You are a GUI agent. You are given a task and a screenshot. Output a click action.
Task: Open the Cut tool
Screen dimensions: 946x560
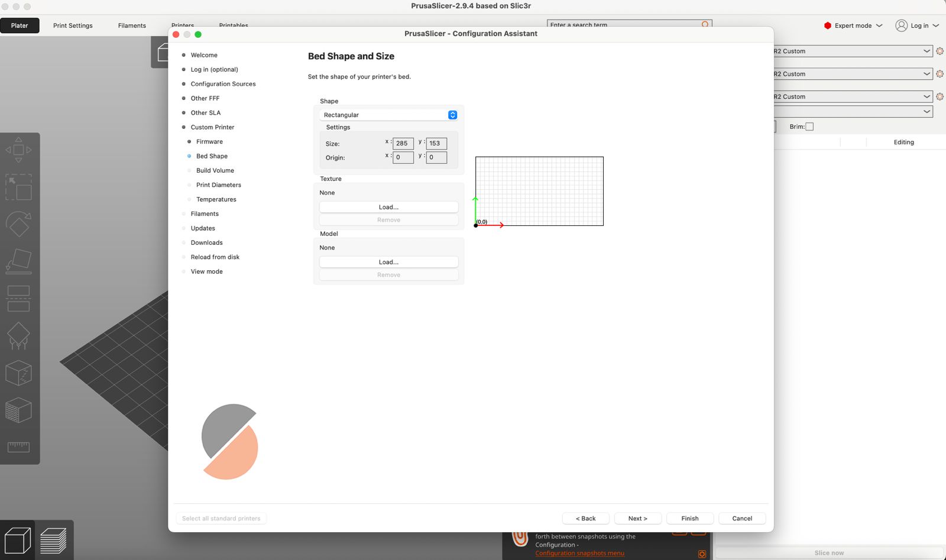(18, 299)
